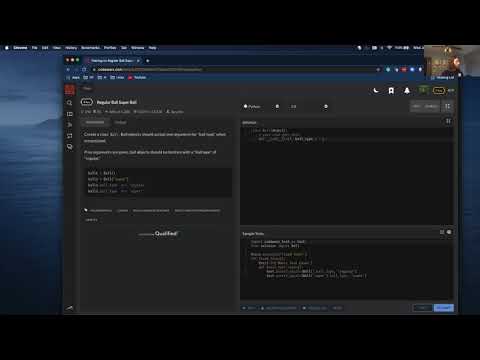This screenshot has width=480, height=360.
Task: Click the second sidebar icon under the Codewars logo
Action: pyautogui.click(x=69, y=114)
